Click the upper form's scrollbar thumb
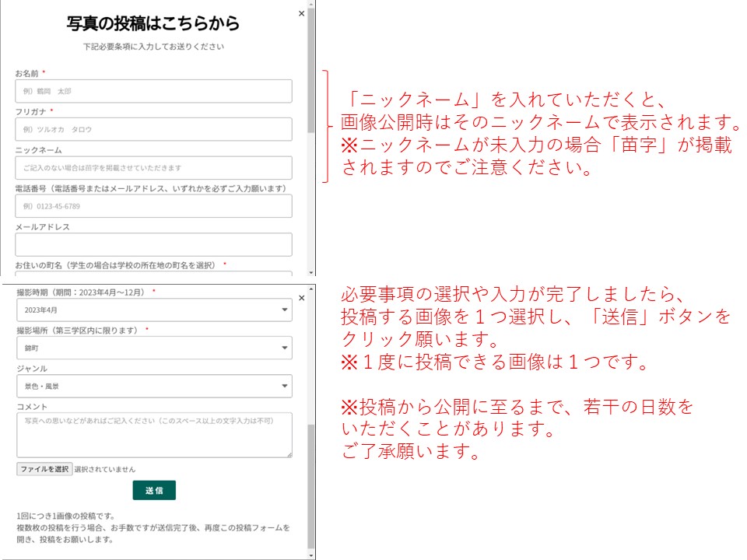 311,70
